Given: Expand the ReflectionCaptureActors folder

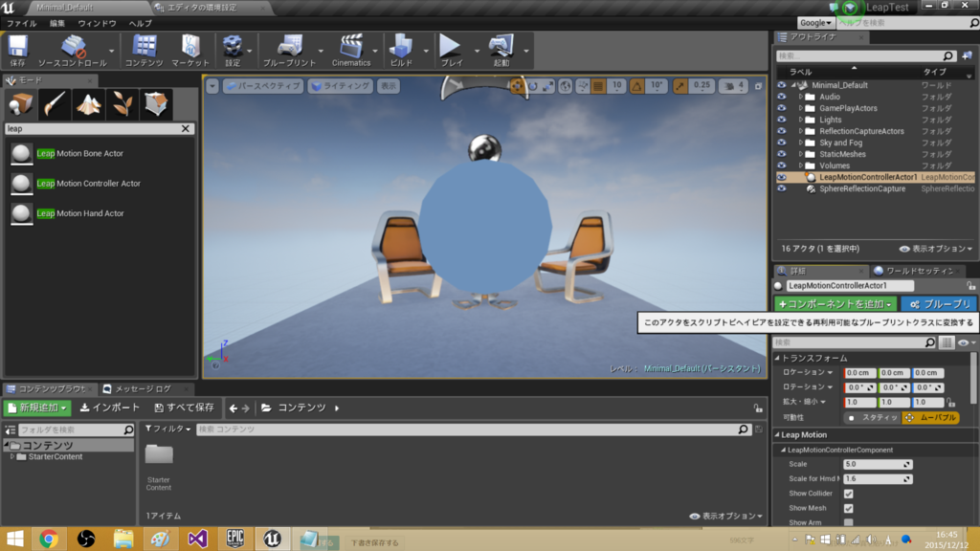Looking at the screenshot, I should 801,131.
